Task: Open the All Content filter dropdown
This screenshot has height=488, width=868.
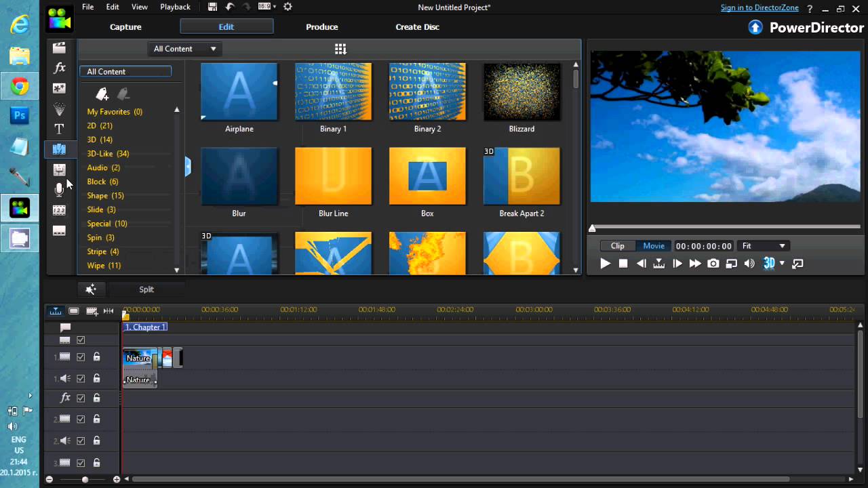Action: [184, 49]
